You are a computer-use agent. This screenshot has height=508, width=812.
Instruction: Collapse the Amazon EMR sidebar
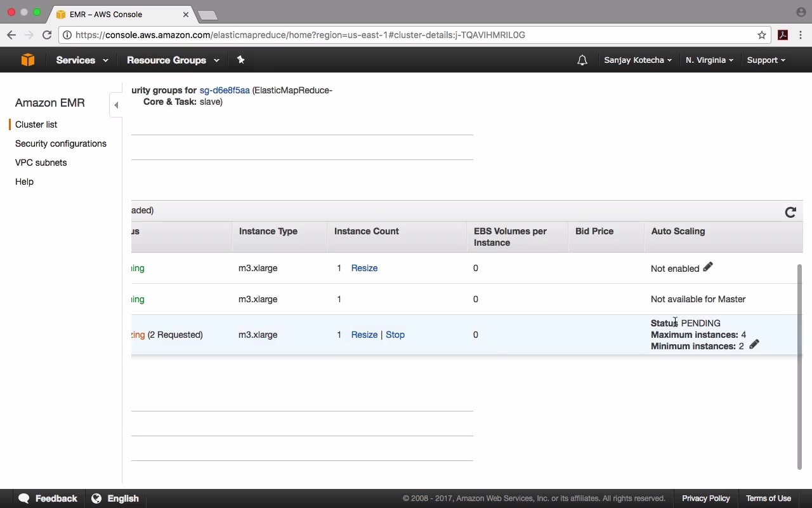coord(116,105)
